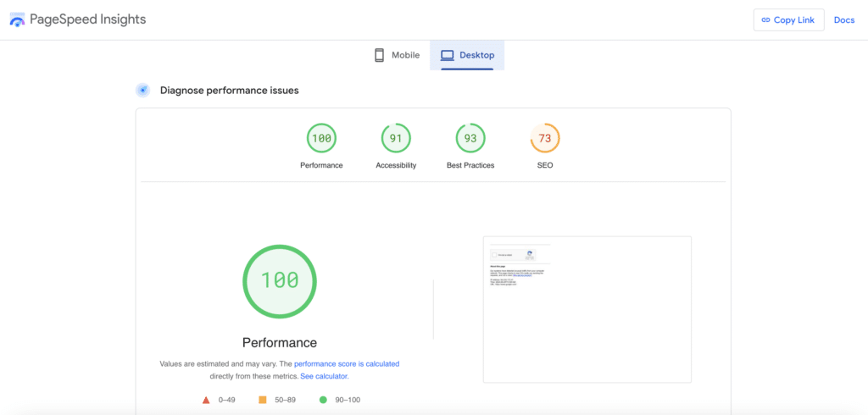Jump to the SEO score gauge 73
868x415 pixels.
545,138
